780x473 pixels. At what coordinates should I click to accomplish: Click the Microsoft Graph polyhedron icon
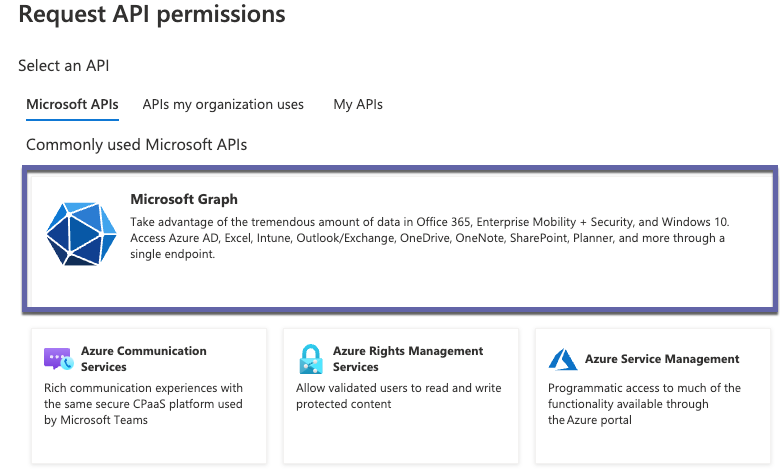(x=82, y=235)
